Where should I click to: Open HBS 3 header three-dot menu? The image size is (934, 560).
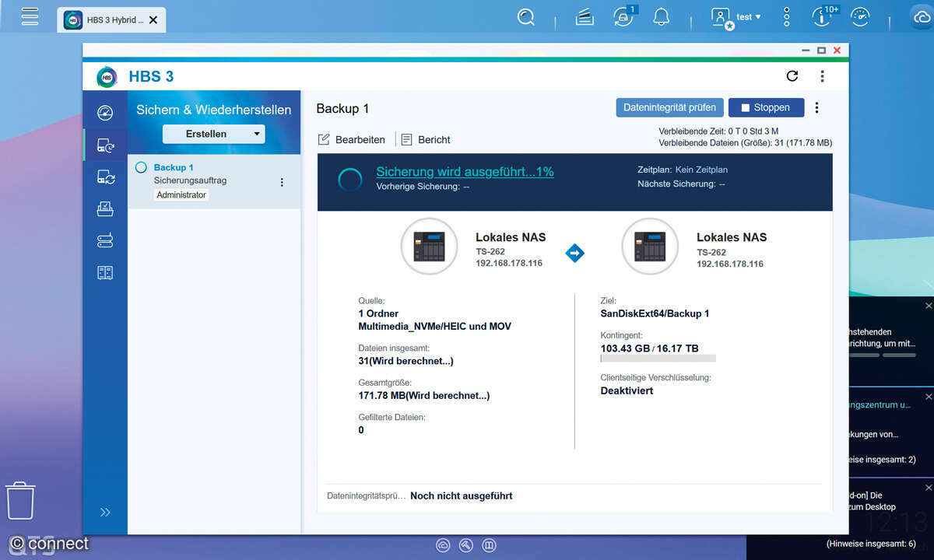(822, 75)
